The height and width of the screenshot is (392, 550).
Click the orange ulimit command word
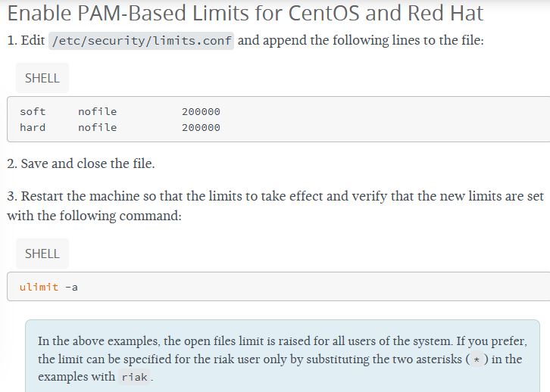click(39, 287)
